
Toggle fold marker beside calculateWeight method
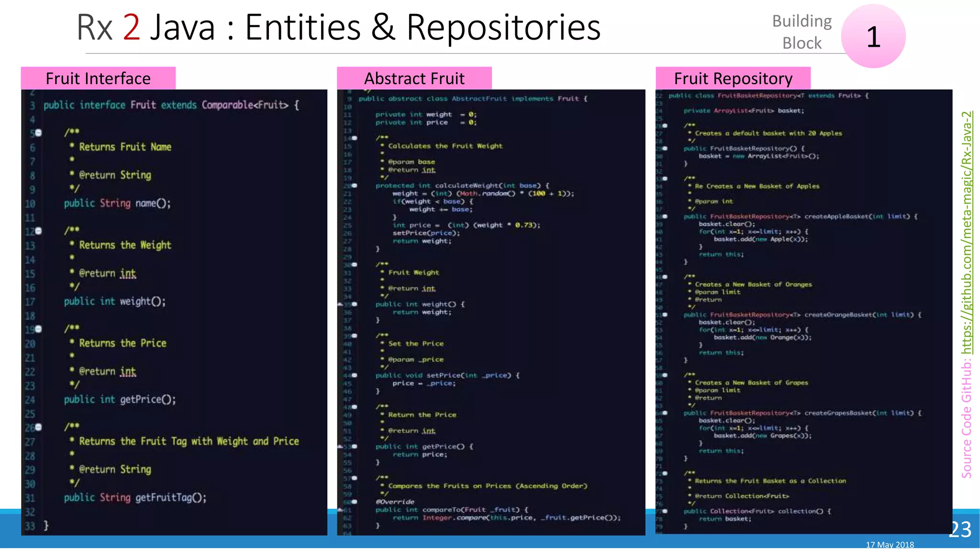click(355, 186)
